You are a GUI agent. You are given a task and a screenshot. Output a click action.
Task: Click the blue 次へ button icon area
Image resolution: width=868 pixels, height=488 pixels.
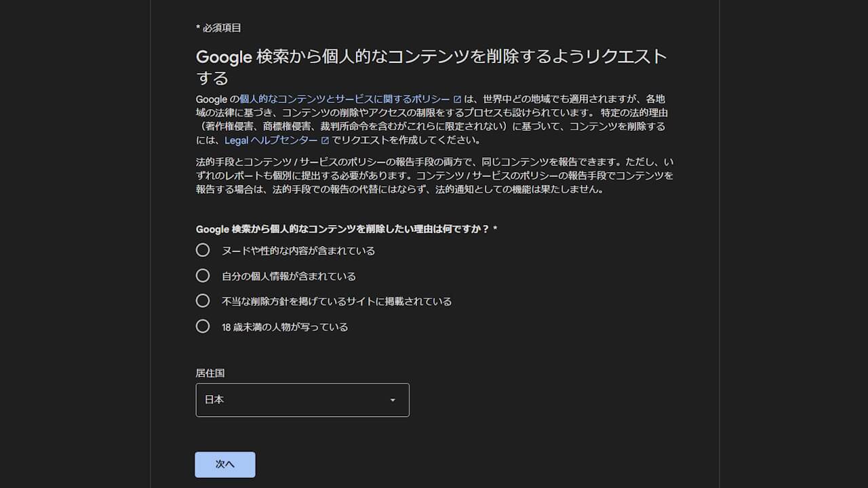point(224,464)
